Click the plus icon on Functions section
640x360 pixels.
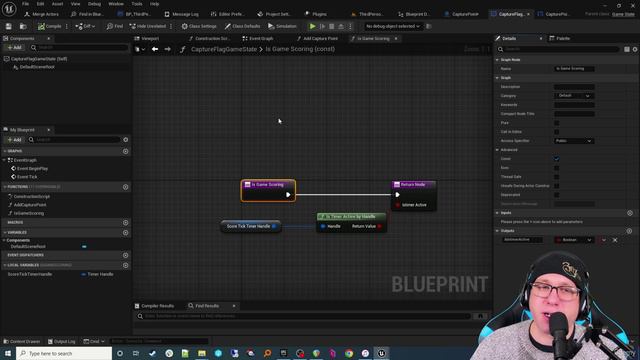(x=126, y=187)
